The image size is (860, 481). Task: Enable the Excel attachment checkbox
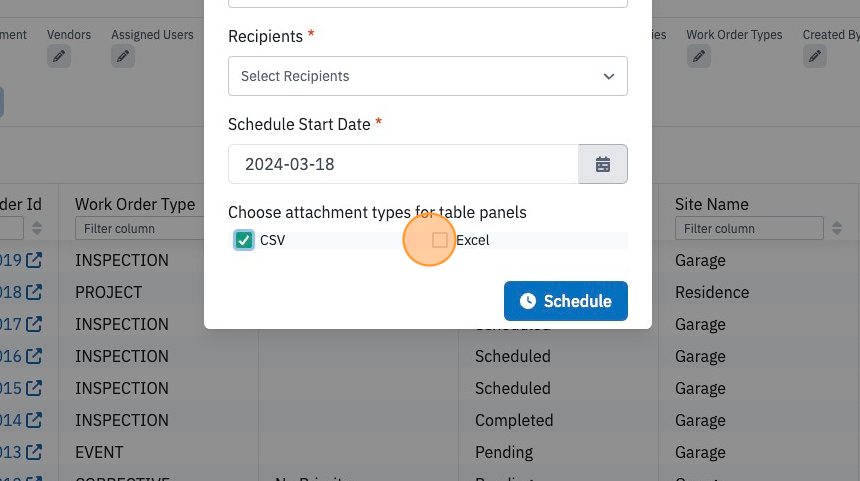(x=440, y=240)
